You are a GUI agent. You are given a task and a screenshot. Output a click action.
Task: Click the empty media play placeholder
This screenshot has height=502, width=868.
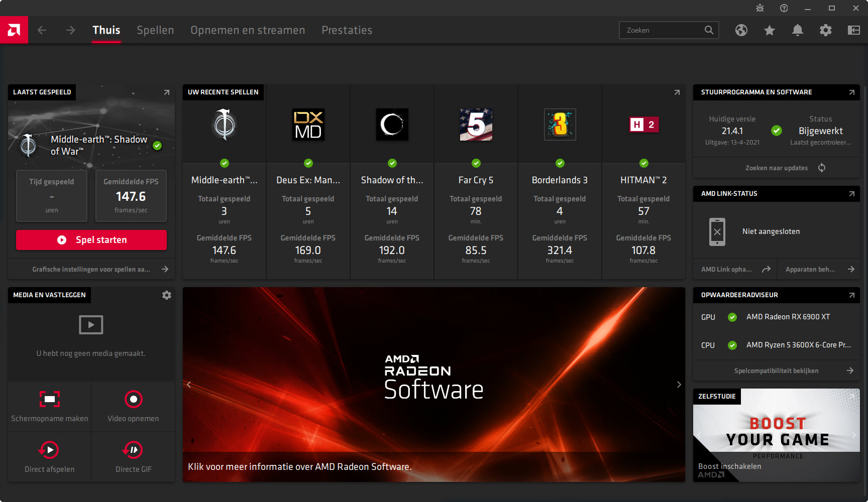(x=91, y=325)
